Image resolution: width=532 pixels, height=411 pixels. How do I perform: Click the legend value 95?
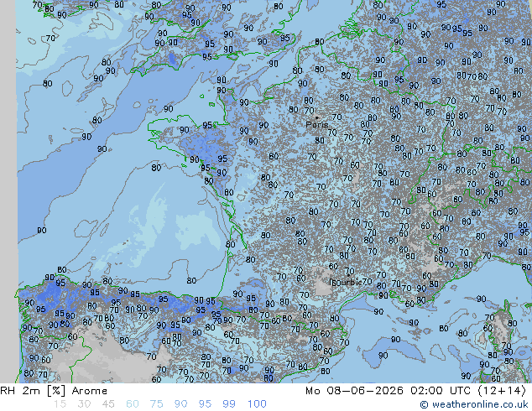(x=205, y=404)
